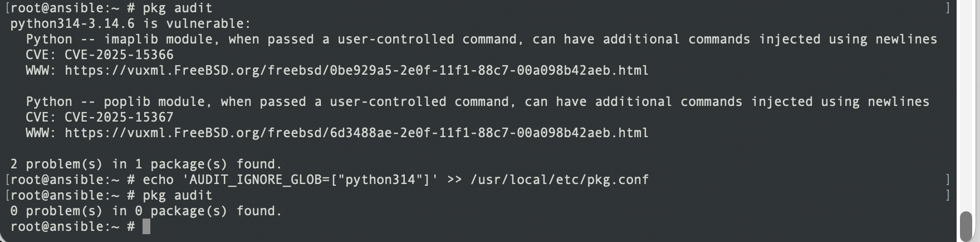Image resolution: width=980 pixels, height=242 pixels.
Task: Click the left bracket before second pkg audit
Action: [7, 195]
